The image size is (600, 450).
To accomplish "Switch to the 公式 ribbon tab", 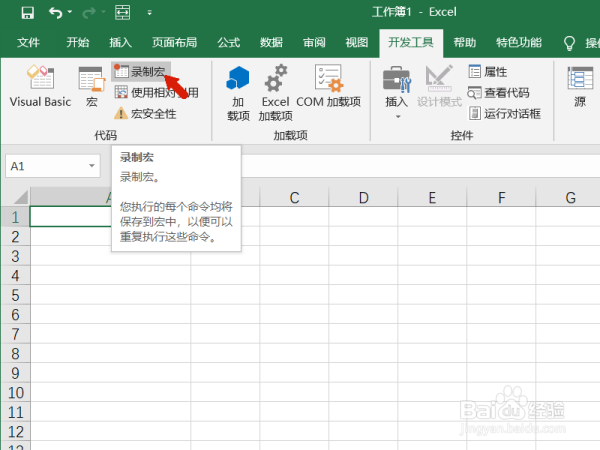I will pyautogui.click(x=229, y=42).
